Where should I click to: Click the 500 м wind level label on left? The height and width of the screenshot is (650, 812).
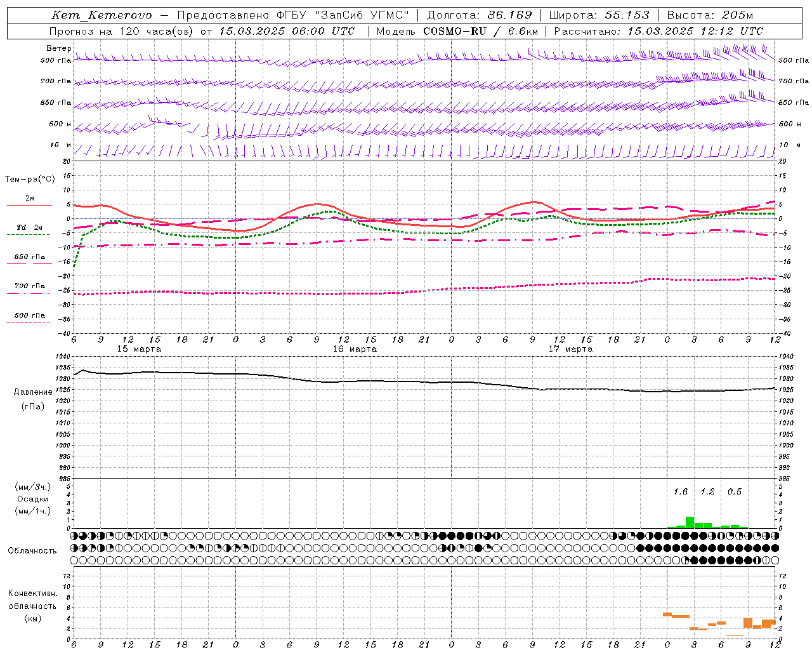[x=60, y=124]
